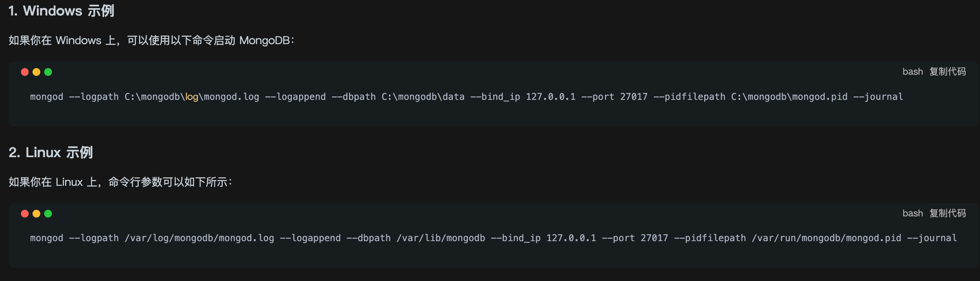Click the highlighted "log" in the Windows path
The height and width of the screenshot is (281, 980).
tap(192, 97)
